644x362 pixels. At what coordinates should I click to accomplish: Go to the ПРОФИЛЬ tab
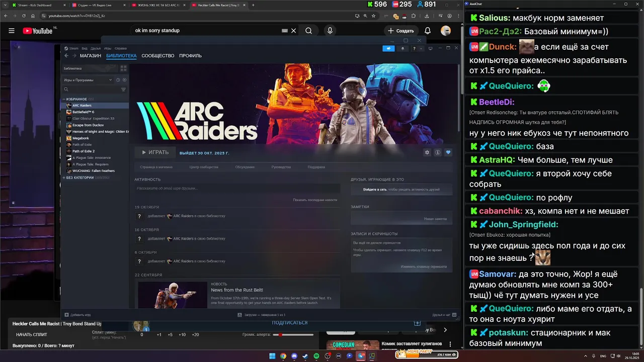pos(191,56)
